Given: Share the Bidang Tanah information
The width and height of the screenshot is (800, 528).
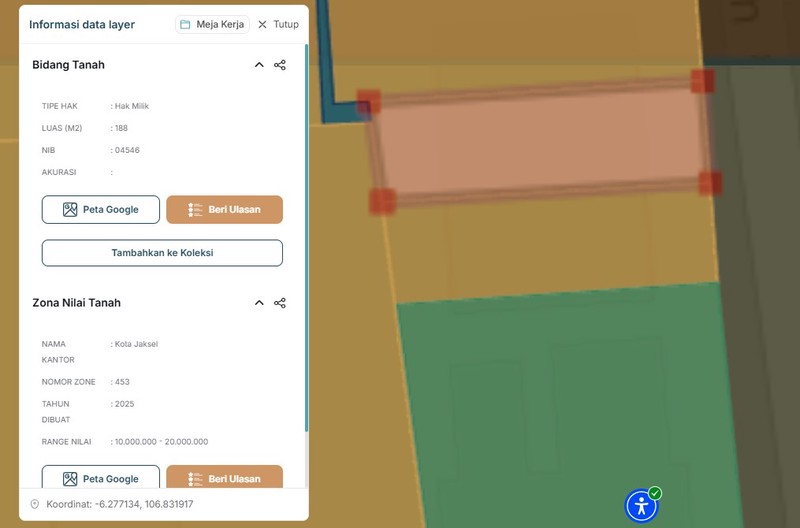Looking at the screenshot, I should tap(280, 65).
